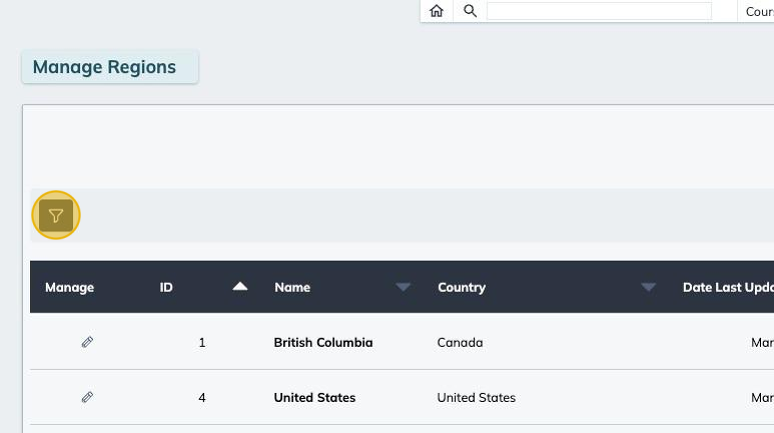This screenshot has width=774, height=433.
Task: Click the Manage Regions heading
Action: point(104,67)
